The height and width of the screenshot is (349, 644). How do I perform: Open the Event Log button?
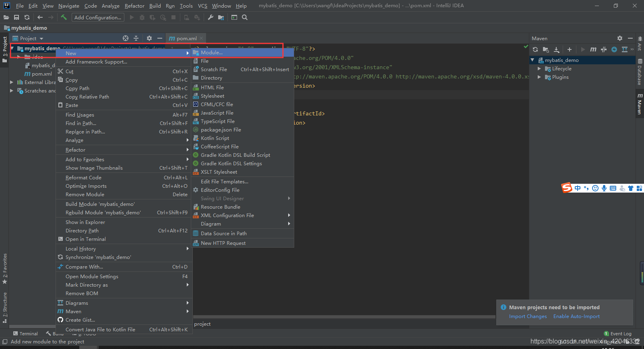[618, 333]
